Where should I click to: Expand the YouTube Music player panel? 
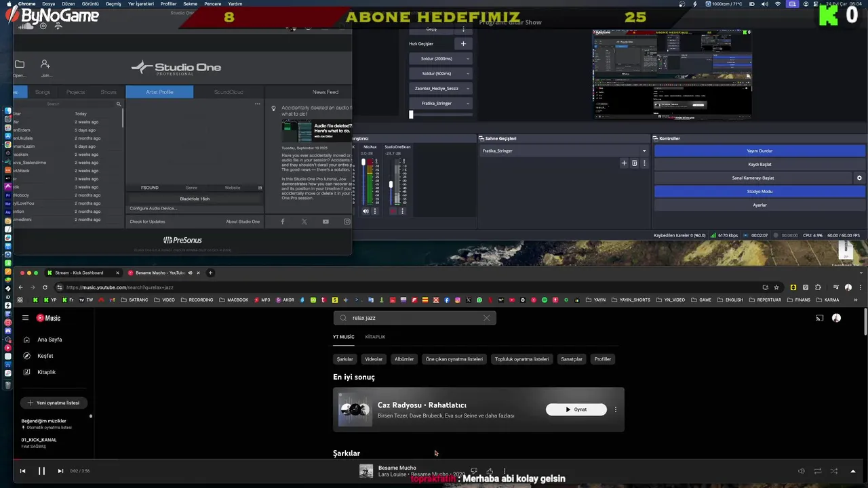tap(852, 471)
